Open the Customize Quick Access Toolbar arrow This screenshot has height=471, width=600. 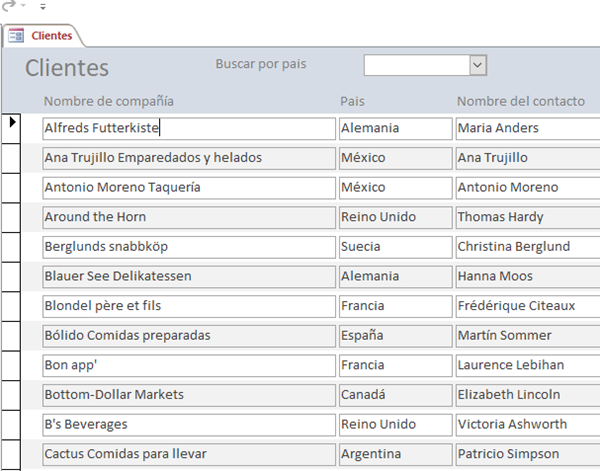pyautogui.click(x=43, y=7)
